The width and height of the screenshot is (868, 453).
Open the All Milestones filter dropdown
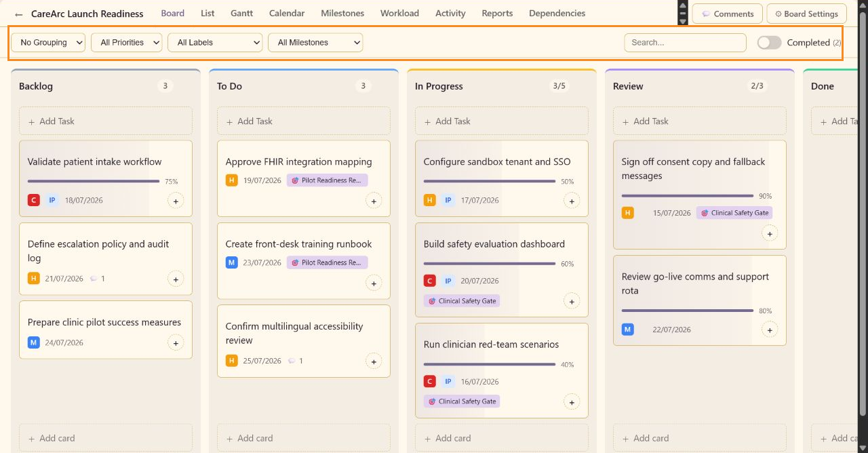point(315,43)
